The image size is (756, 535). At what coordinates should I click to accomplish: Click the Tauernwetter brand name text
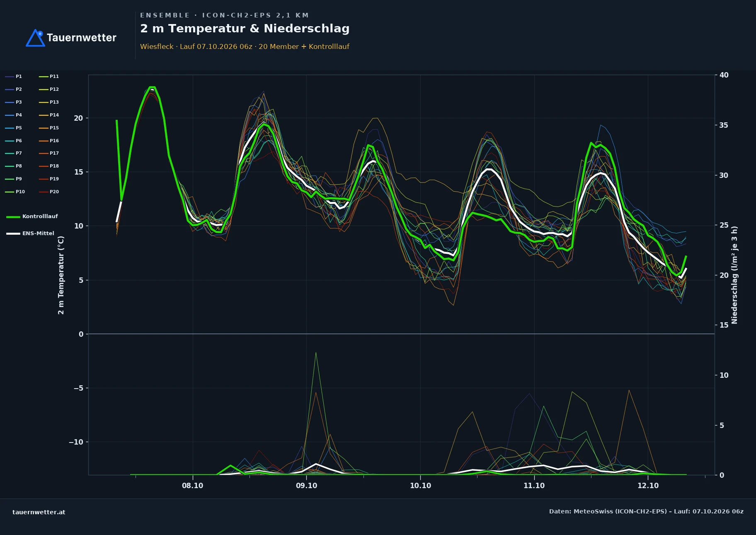pos(82,38)
